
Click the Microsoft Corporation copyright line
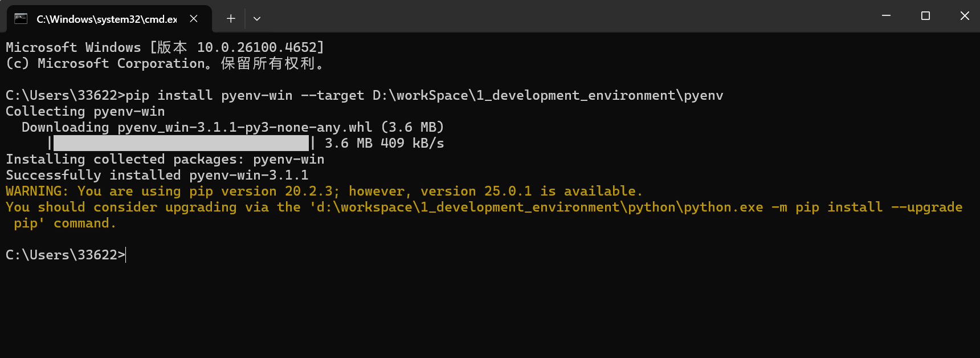(x=165, y=63)
